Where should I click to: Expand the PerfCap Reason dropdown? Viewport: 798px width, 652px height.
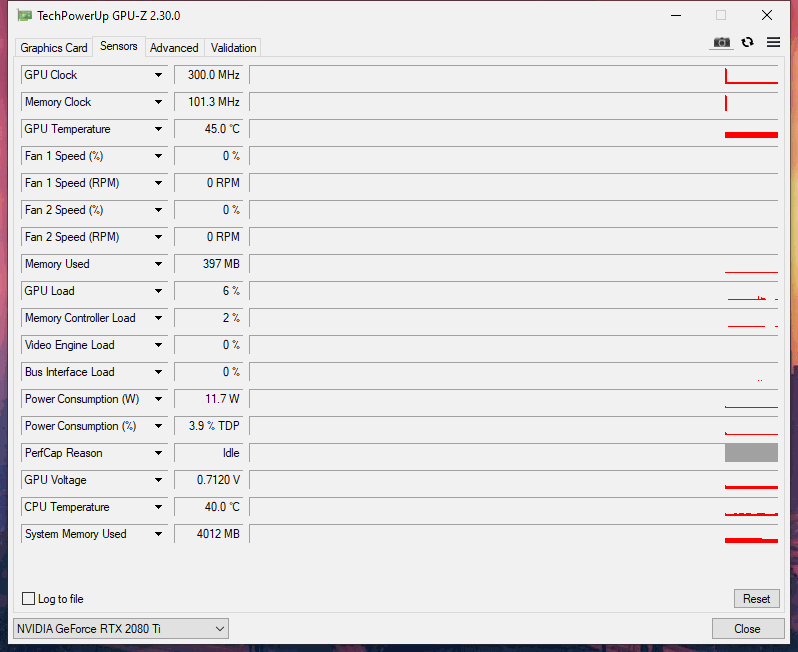[x=158, y=452]
